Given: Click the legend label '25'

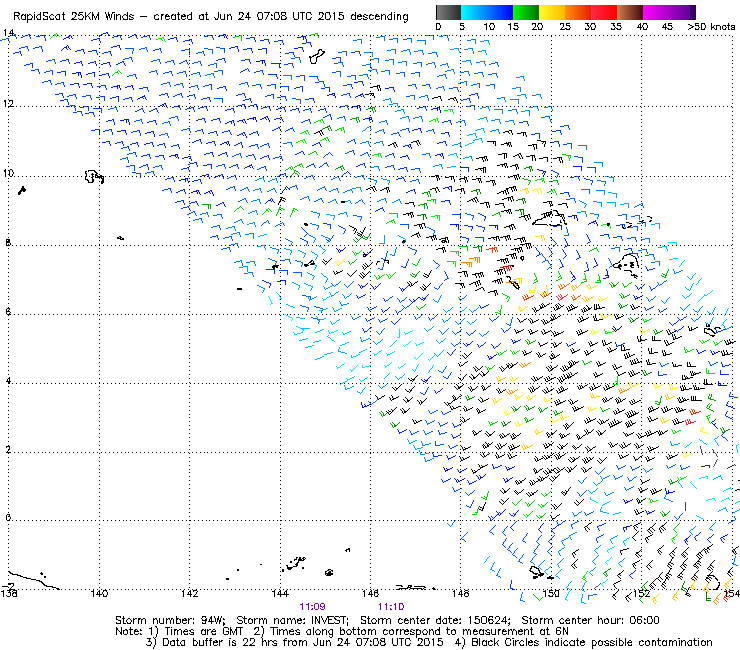Looking at the screenshot, I should point(565,27).
